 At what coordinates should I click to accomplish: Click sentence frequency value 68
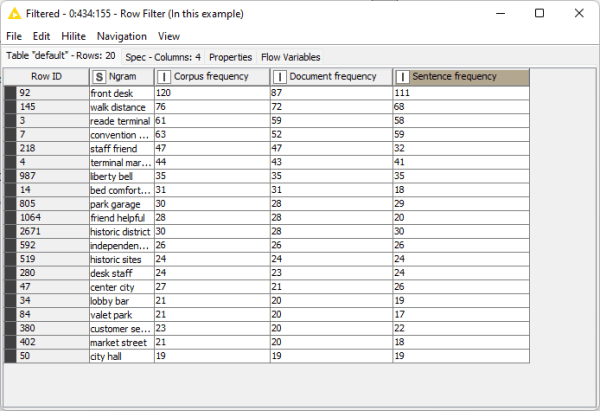click(461, 107)
